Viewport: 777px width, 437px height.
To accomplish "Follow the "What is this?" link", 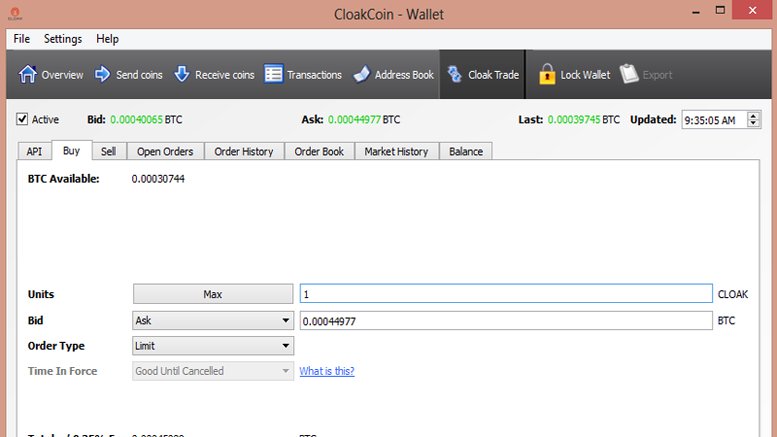I will coord(327,371).
